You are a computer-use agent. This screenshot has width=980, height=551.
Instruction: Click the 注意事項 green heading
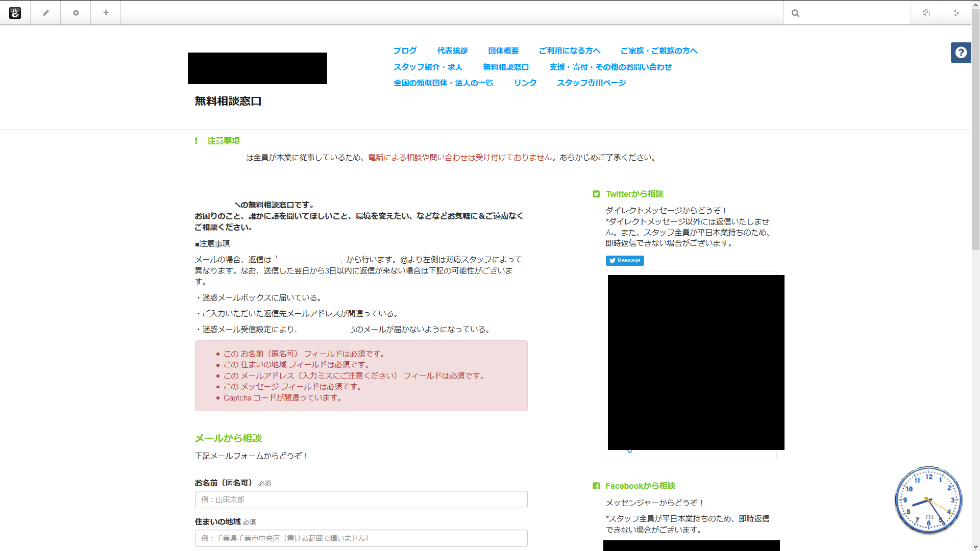coord(223,141)
